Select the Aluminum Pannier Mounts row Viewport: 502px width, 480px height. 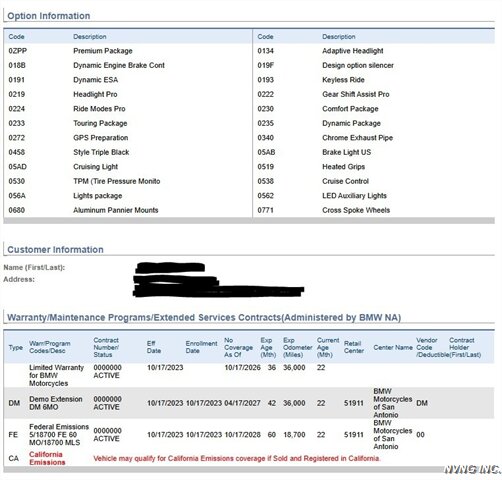coord(128,210)
